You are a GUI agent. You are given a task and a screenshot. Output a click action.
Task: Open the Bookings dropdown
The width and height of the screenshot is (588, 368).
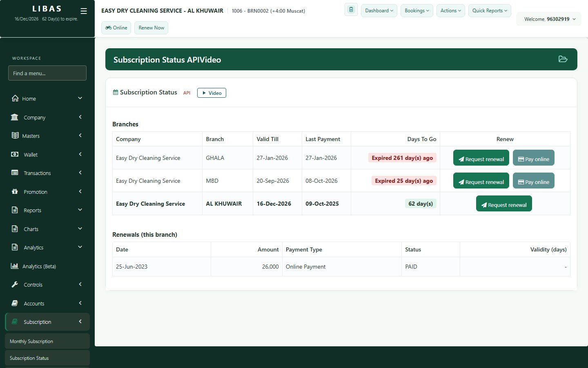417,11
